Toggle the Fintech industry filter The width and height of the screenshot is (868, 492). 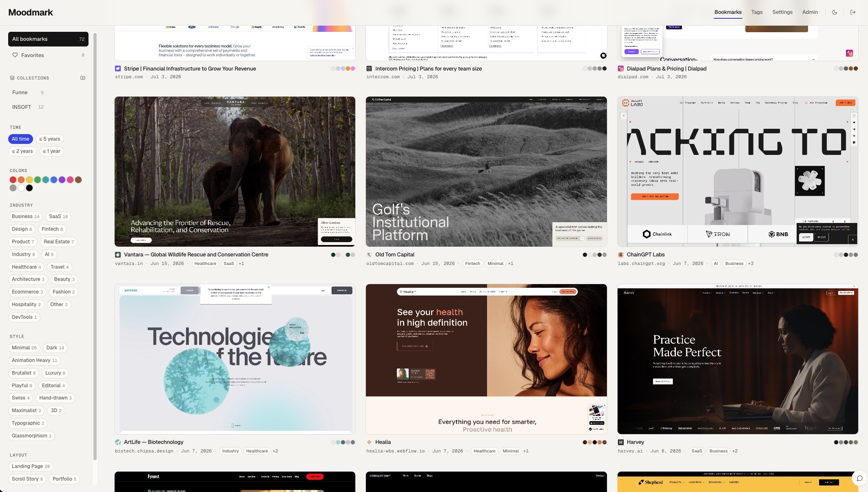pos(52,229)
